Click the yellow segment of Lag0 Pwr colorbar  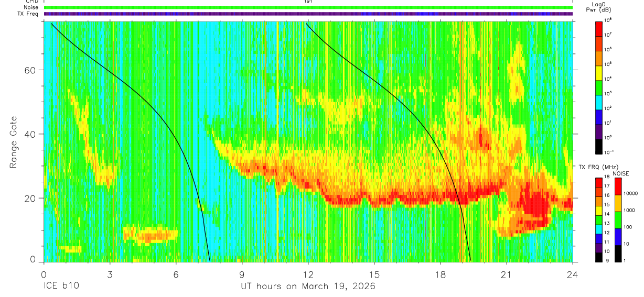coord(599,72)
